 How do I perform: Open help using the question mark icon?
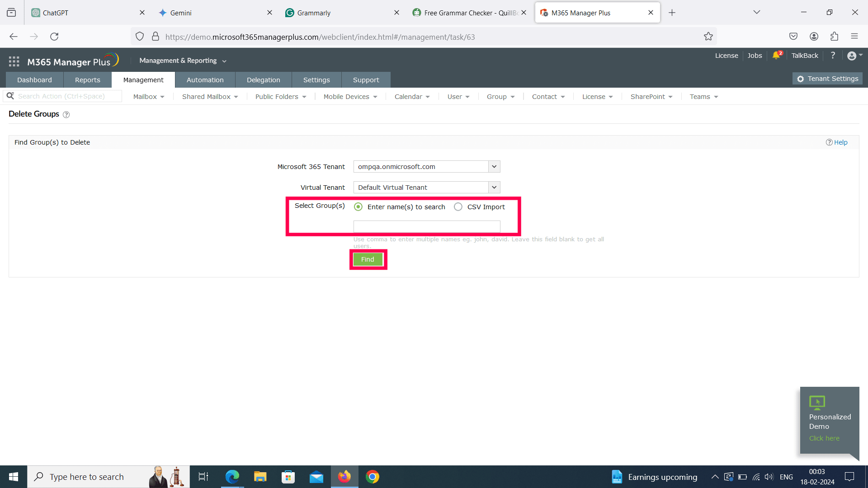(833, 56)
